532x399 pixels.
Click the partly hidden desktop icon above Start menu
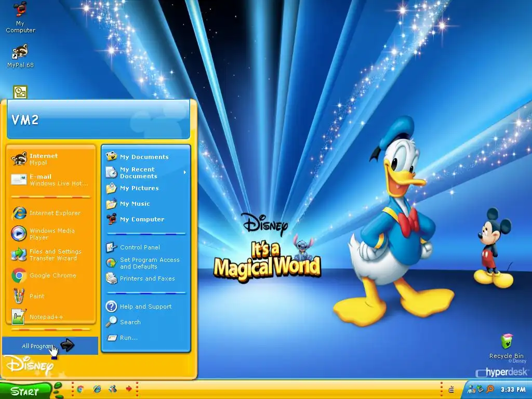point(20,92)
